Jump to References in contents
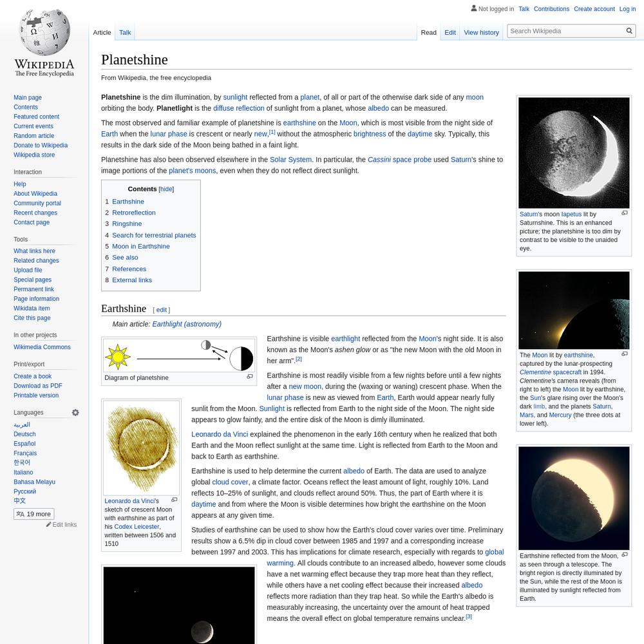Image resolution: width=644 pixels, height=644 pixels. 129,269
